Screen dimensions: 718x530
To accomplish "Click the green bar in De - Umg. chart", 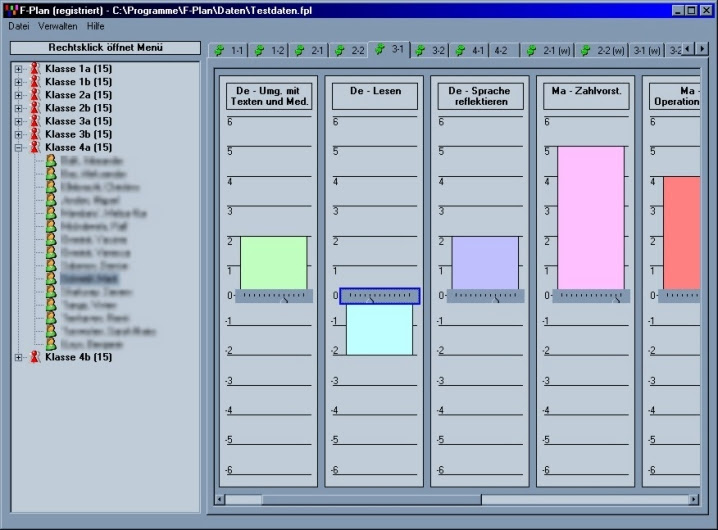I will point(274,263).
